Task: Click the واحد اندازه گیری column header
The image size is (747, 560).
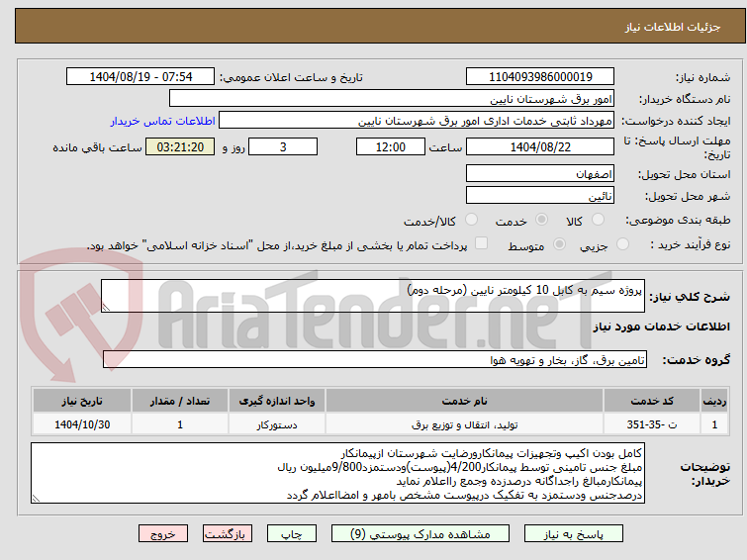Action: click(277, 401)
